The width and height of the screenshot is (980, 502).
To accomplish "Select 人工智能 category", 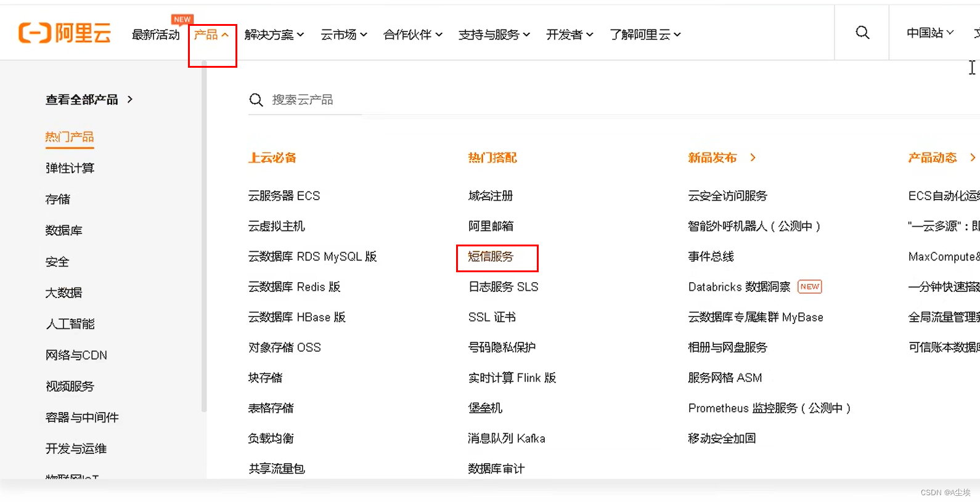I will click(70, 324).
